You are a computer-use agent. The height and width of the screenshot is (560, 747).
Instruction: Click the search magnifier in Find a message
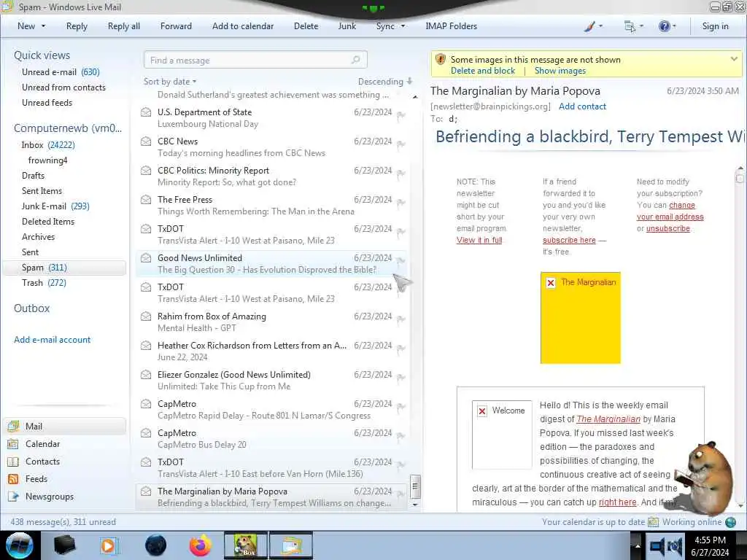tap(355, 60)
